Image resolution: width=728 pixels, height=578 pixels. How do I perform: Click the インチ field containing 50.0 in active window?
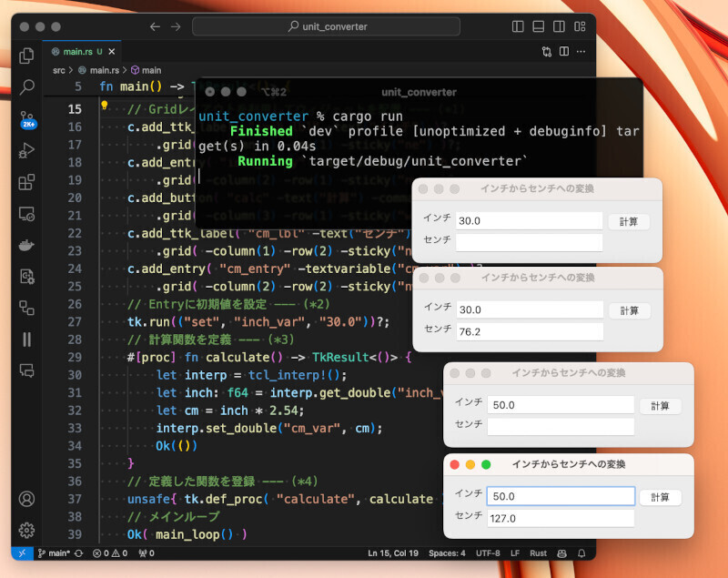tap(561, 496)
